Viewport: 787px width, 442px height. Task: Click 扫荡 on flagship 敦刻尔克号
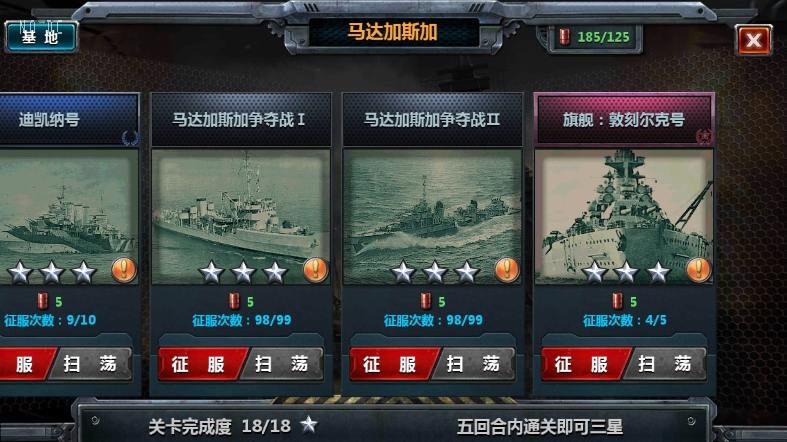point(666,364)
